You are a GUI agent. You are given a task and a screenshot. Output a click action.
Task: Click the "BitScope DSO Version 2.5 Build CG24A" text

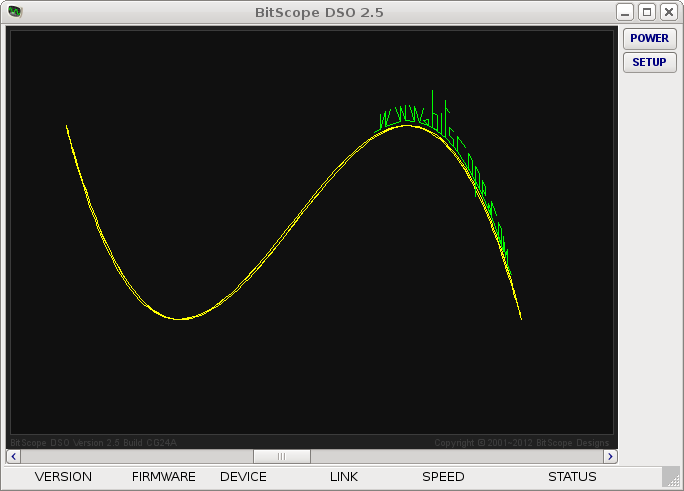[x=93, y=443]
